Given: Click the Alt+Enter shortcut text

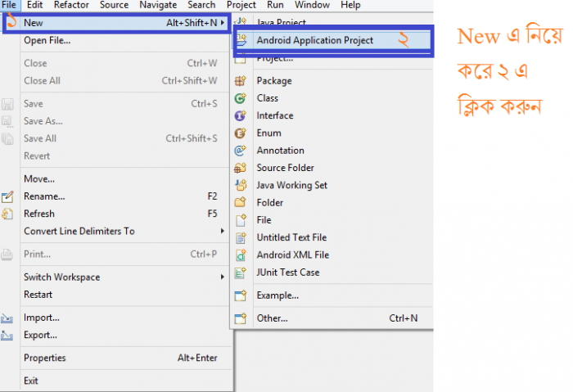Looking at the screenshot, I should pos(197,358).
